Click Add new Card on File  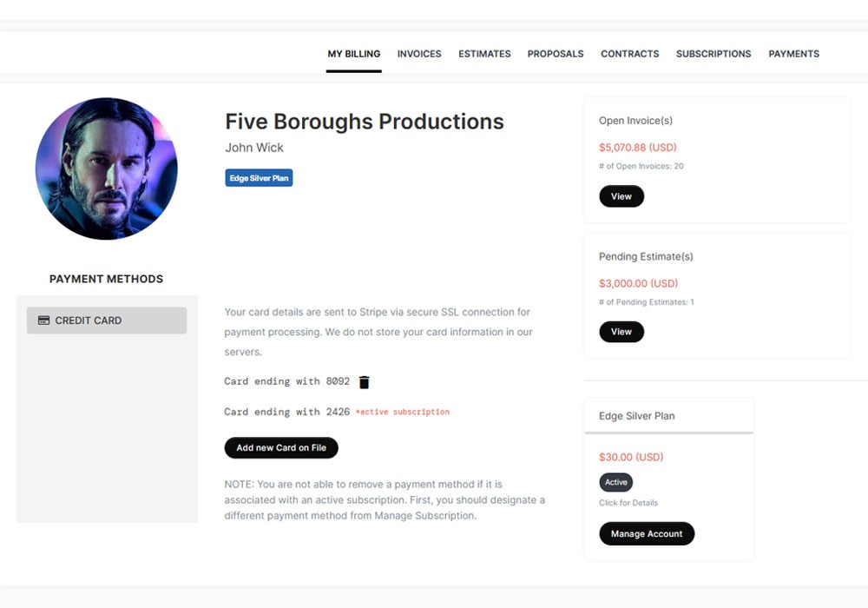(x=281, y=448)
